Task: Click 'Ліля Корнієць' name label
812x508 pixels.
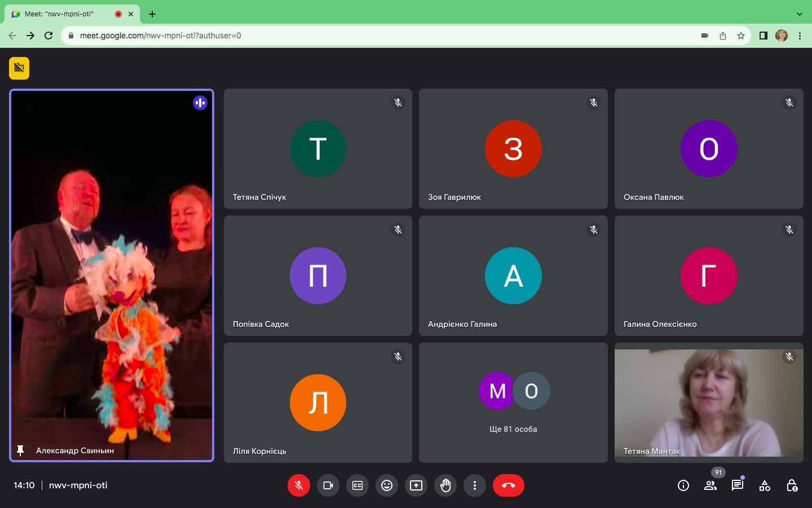Action: coord(259,451)
